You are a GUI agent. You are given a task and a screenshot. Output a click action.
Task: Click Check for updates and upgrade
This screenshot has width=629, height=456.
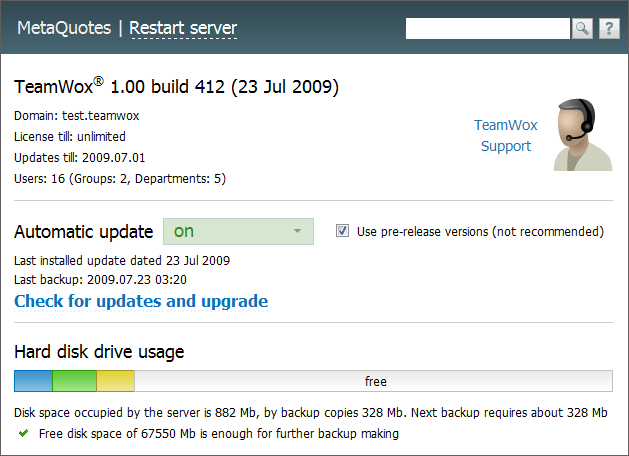coord(141,301)
